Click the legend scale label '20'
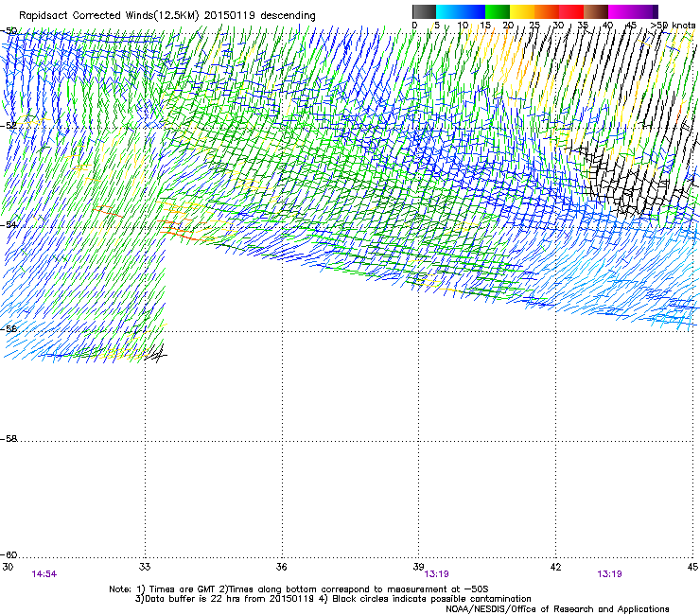This screenshot has height=615, width=700. pyautogui.click(x=508, y=25)
